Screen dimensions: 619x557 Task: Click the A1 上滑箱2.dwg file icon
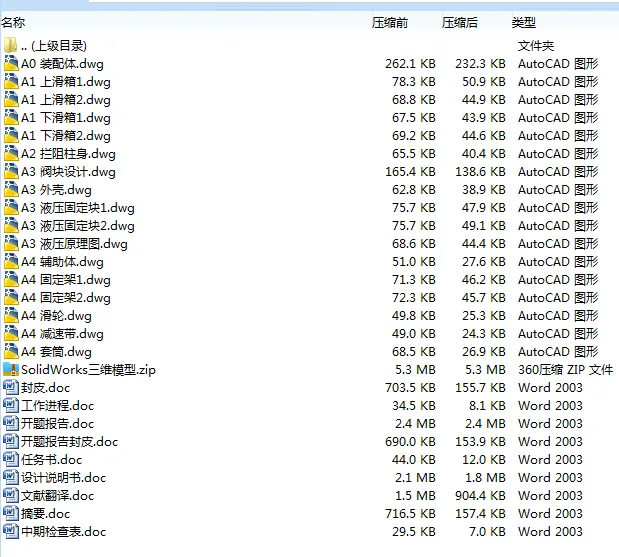tap(11, 99)
